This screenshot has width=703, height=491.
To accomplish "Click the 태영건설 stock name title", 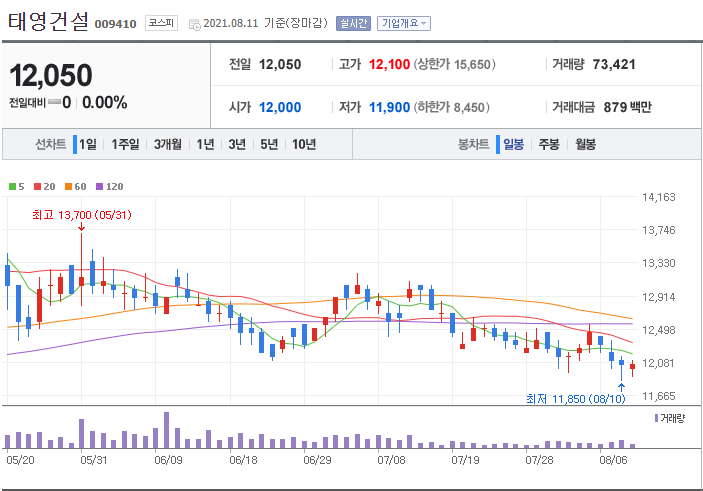I will [x=48, y=22].
